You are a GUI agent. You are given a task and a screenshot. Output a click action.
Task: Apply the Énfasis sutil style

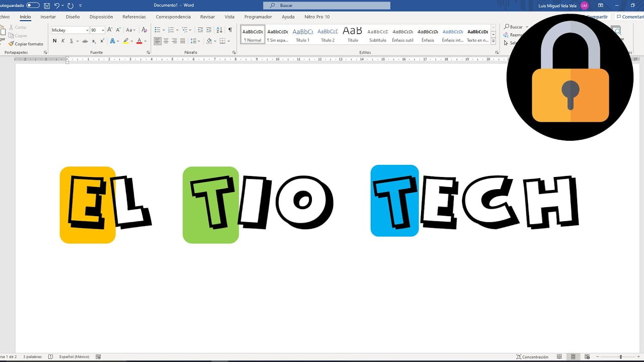tap(403, 34)
